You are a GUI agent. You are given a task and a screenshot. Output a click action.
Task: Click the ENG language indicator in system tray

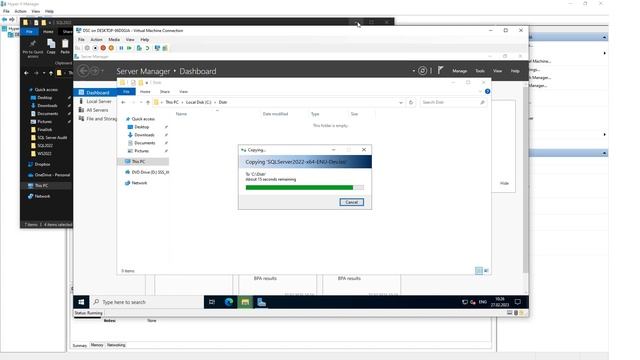[x=483, y=302]
